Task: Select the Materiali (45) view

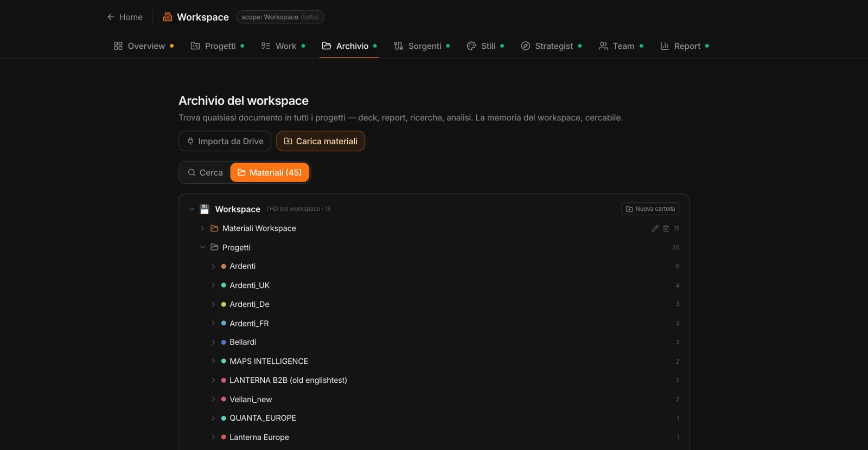Action: tap(270, 172)
